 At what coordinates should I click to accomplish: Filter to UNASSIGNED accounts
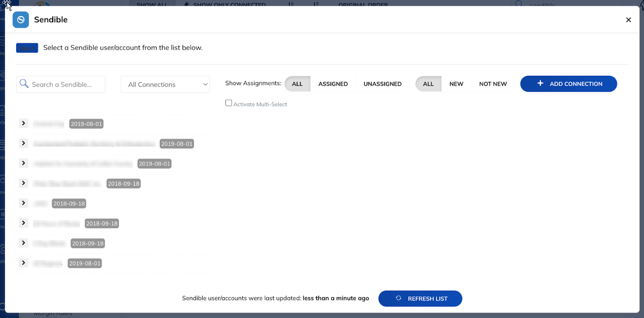(382, 84)
